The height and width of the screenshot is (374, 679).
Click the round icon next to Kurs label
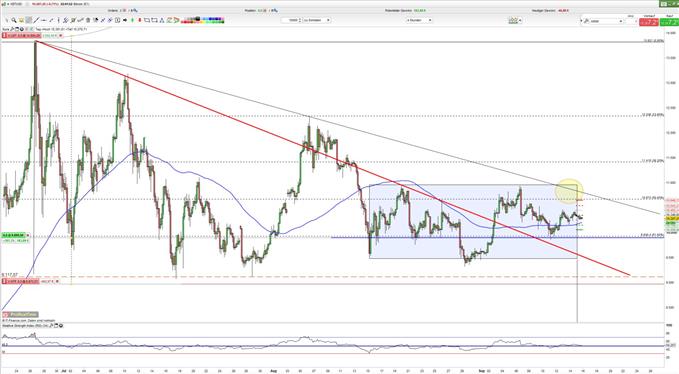pyautogui.click(x=22, y=29)
